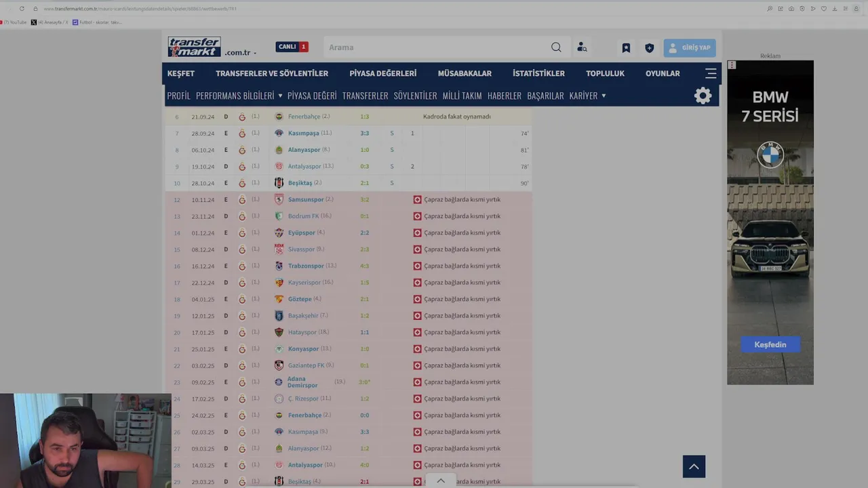Screen dimensions: 868x488
Task: Click the magnifier search icon
Action: (556, 47)
